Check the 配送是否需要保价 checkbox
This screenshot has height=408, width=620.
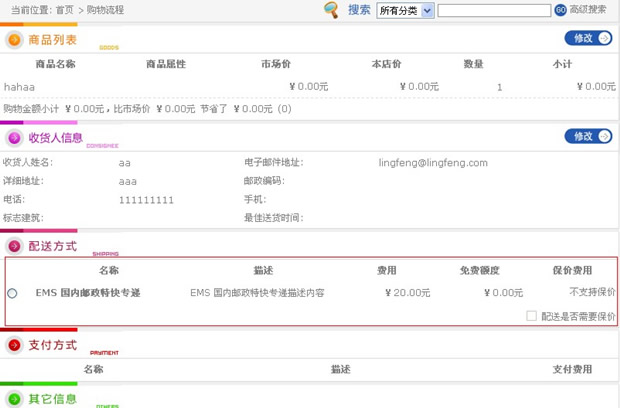point(532,316)
